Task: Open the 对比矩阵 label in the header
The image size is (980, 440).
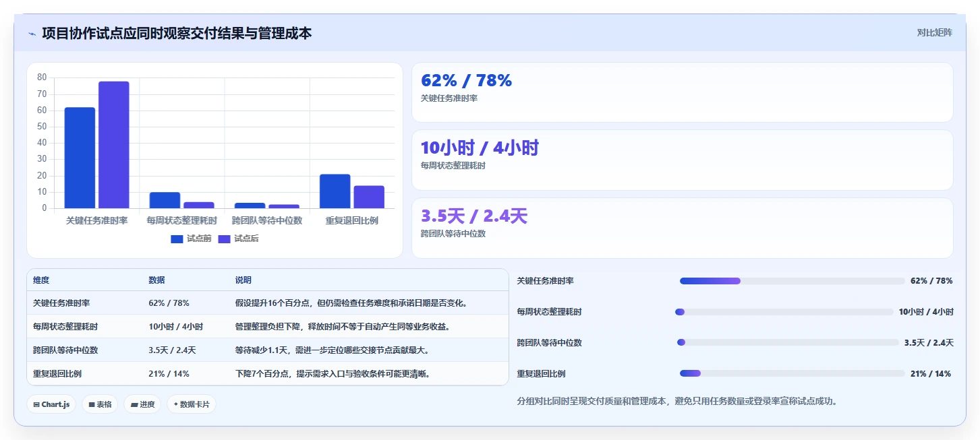Action: coord(934,32)
